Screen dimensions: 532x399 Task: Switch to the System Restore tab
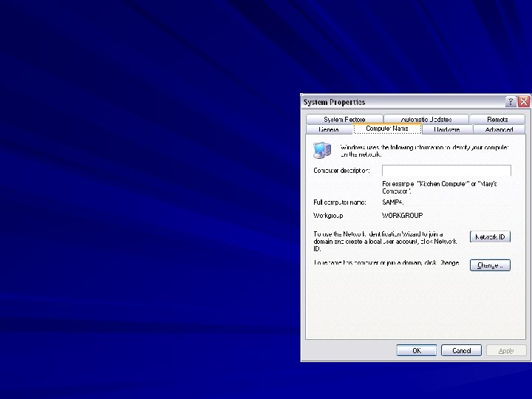(344, 119)
